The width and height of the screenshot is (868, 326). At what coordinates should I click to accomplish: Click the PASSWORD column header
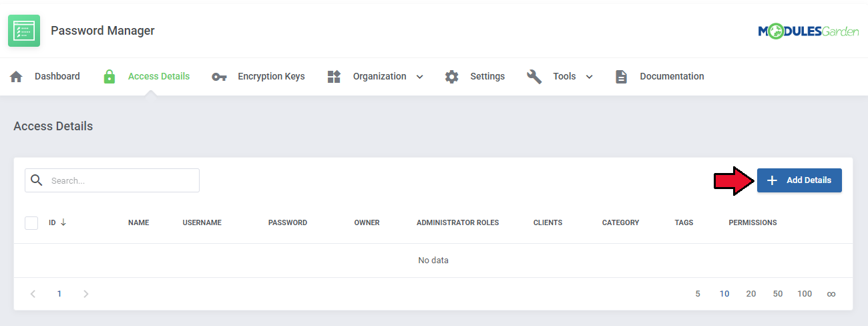[x=288, y=222]
